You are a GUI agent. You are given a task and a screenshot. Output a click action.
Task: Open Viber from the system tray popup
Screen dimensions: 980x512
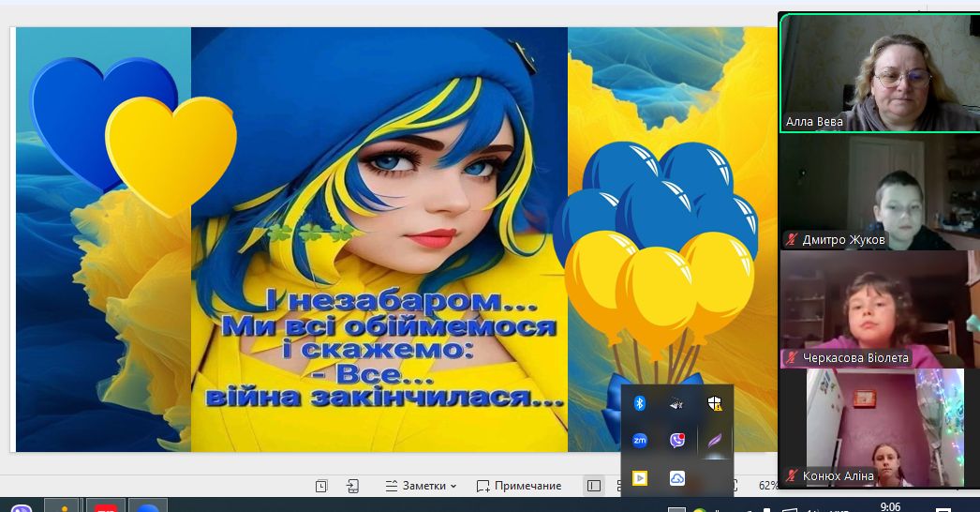click(676, 440)
